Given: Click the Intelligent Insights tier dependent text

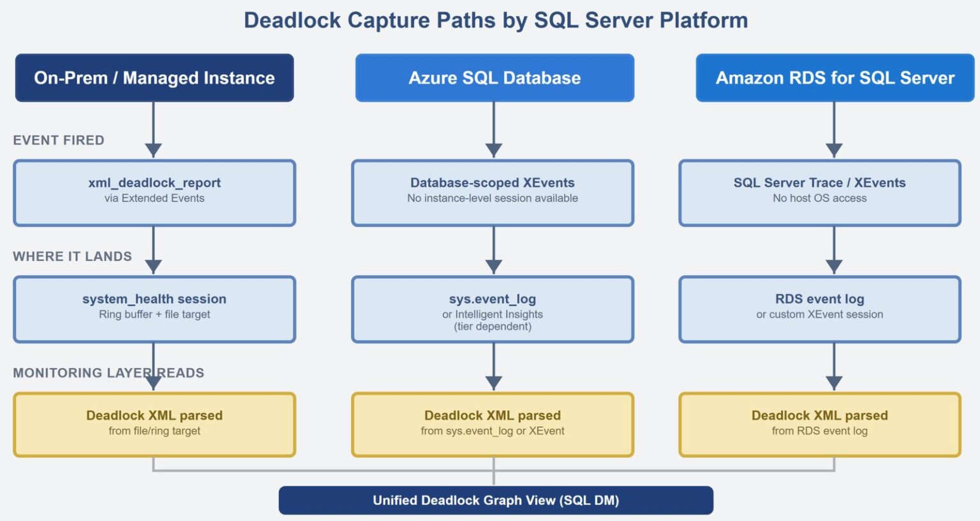Looking at the screenshot, I should pos(493,319).
